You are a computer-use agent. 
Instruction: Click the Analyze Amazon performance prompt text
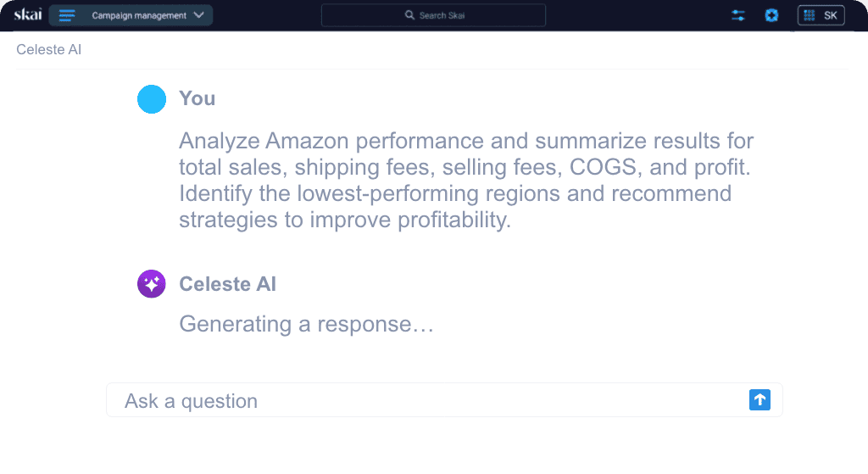pyautogui.click(x=466, y=180)
